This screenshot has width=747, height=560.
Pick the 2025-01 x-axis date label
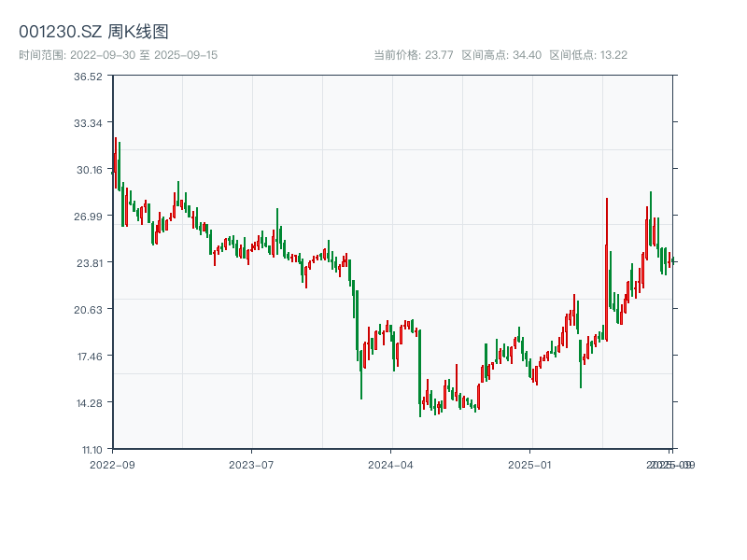point(530,464)
